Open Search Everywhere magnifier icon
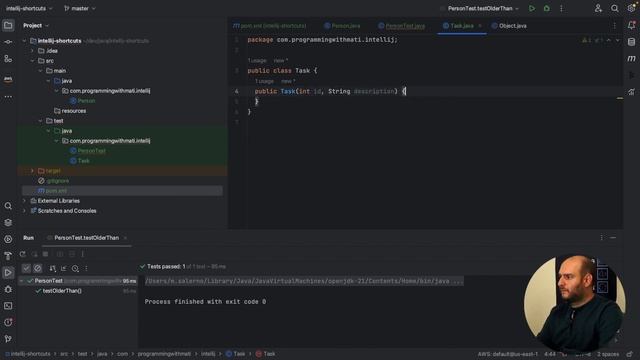640x360 pixels. (615, 8)
